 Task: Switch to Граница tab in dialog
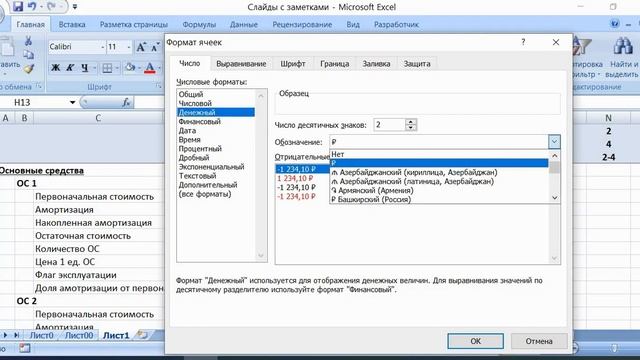(334, 64)
